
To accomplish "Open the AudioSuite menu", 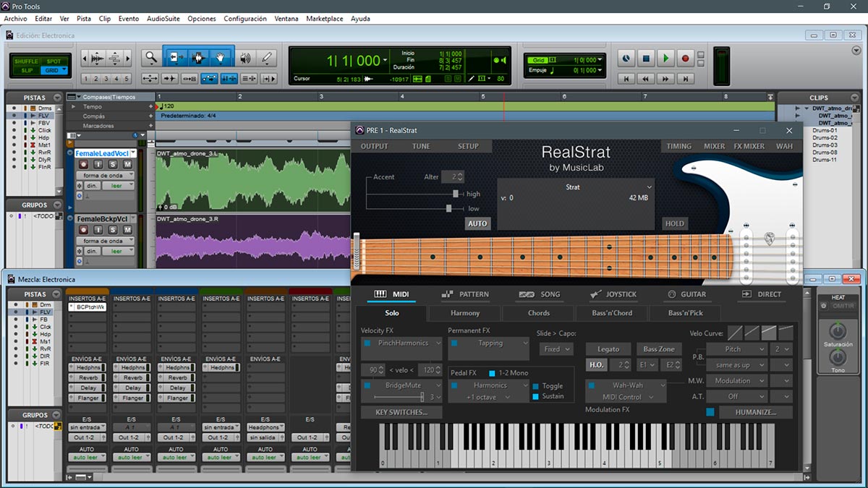I will tap(163, 18).
